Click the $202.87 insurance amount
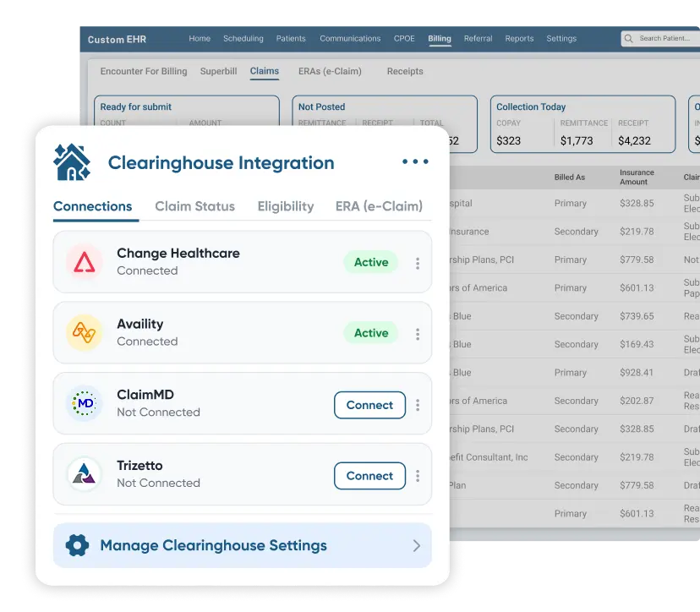This screenshot has height=612, width=700. 637,401
